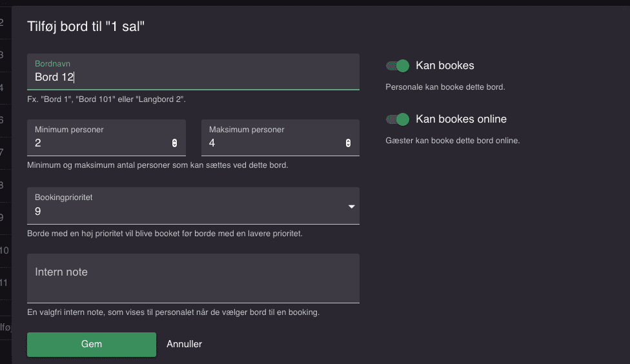Click the hint "Gæster kan booke dette bord online."
630x364 pixels.
[452, 141]
